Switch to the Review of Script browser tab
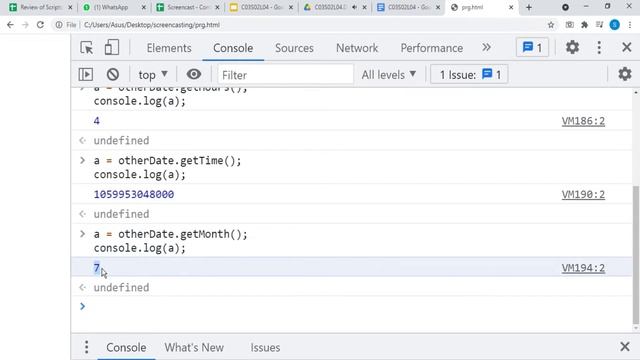The width and height of the screenshot is (640, 360). pos(41,7)
